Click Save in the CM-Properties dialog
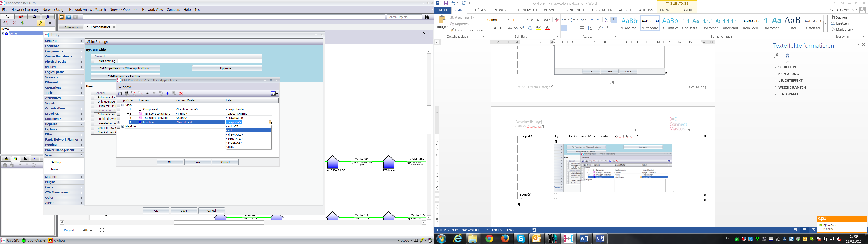The image size is (868, 244). [198, 162]
